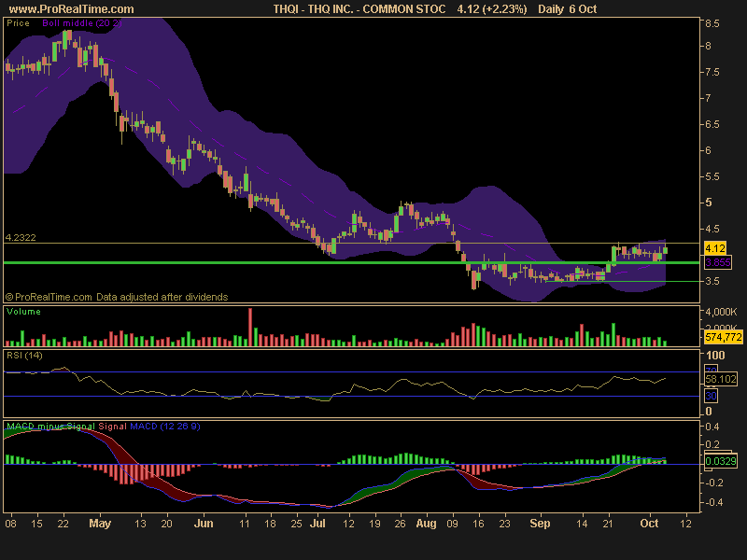The height and width of the screenshot is (560, 747).
Task: Select the RSI (14) panel label
Action: click(24, 356)
